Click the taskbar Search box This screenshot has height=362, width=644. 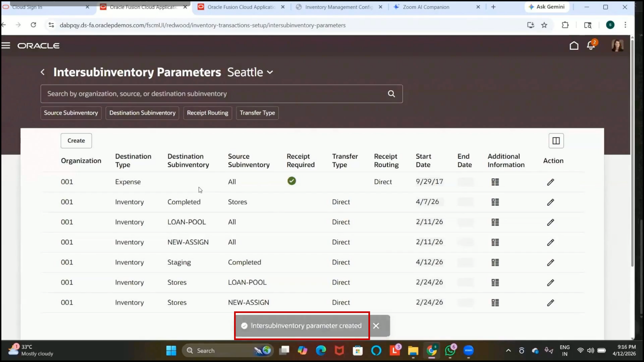tap(227, 351)
